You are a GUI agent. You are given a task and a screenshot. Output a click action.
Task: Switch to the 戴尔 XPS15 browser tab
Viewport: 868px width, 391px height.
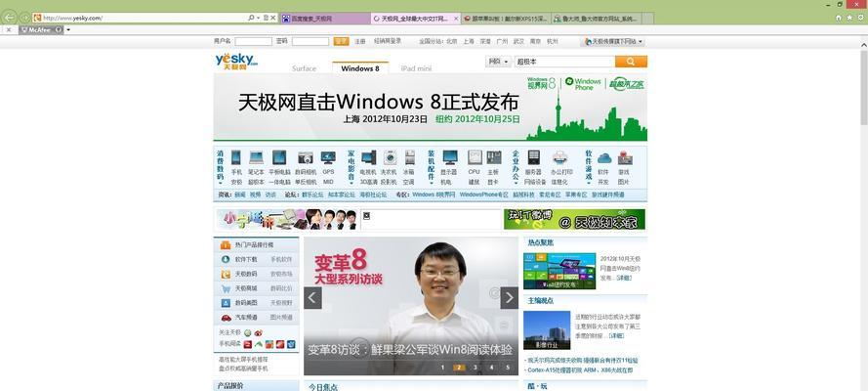click(506, 19)
